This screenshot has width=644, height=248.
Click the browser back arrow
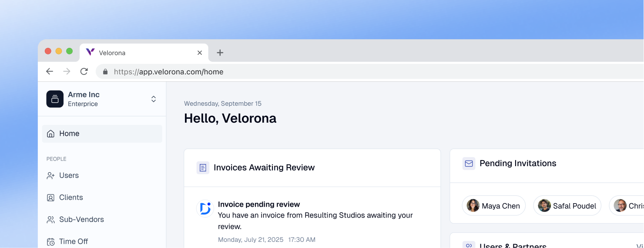coord(50,72)
